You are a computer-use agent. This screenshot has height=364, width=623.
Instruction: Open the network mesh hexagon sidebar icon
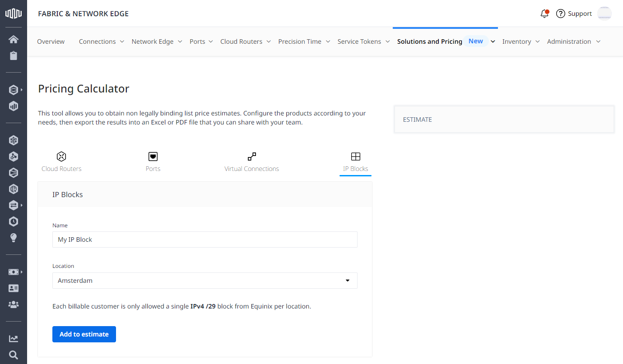point(14,140)
